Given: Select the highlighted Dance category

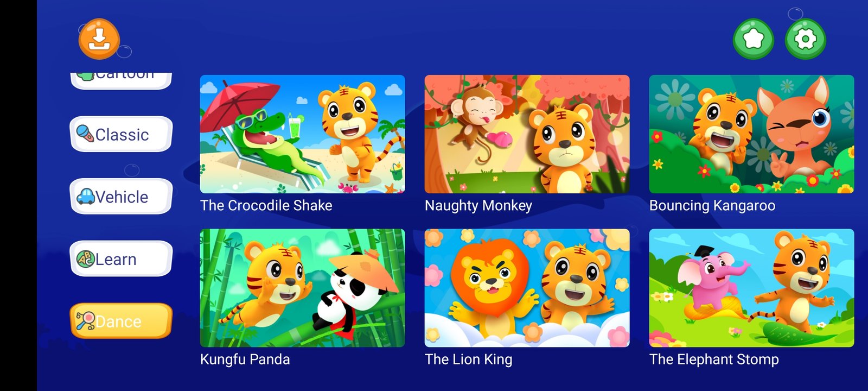Looking at the screenshot, I should pyautogui.click(x=121, y=321).
